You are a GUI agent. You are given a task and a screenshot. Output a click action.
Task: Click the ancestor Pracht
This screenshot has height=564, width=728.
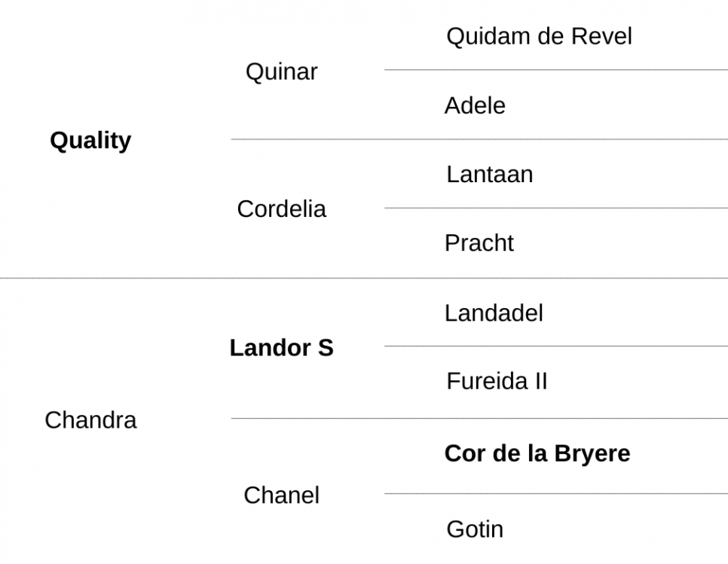[479, 243]
